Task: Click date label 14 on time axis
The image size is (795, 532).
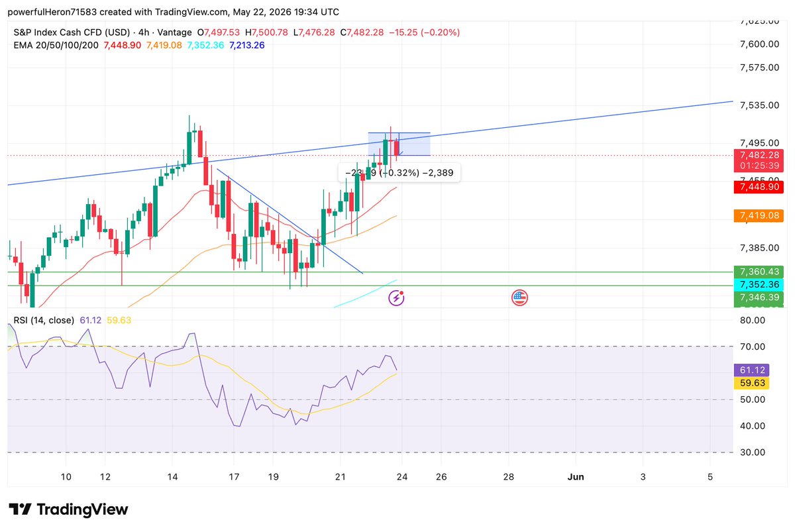Action: point(172,477)
